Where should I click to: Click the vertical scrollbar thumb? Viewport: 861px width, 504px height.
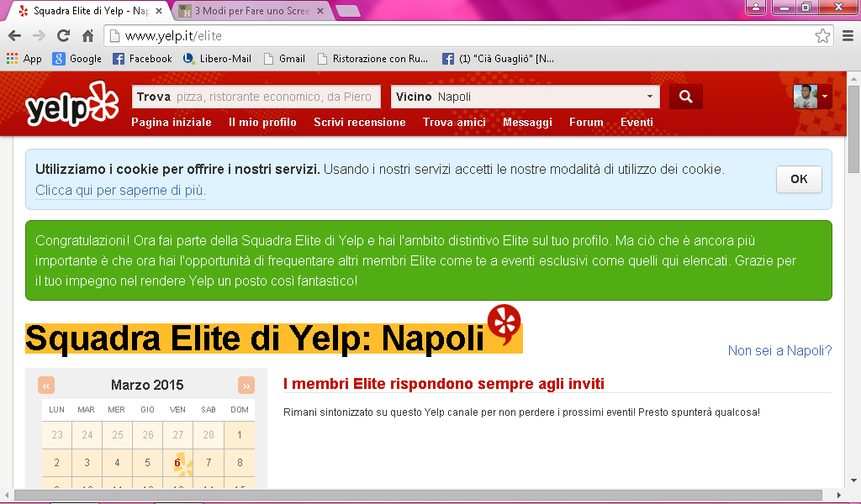coord(853,129)
